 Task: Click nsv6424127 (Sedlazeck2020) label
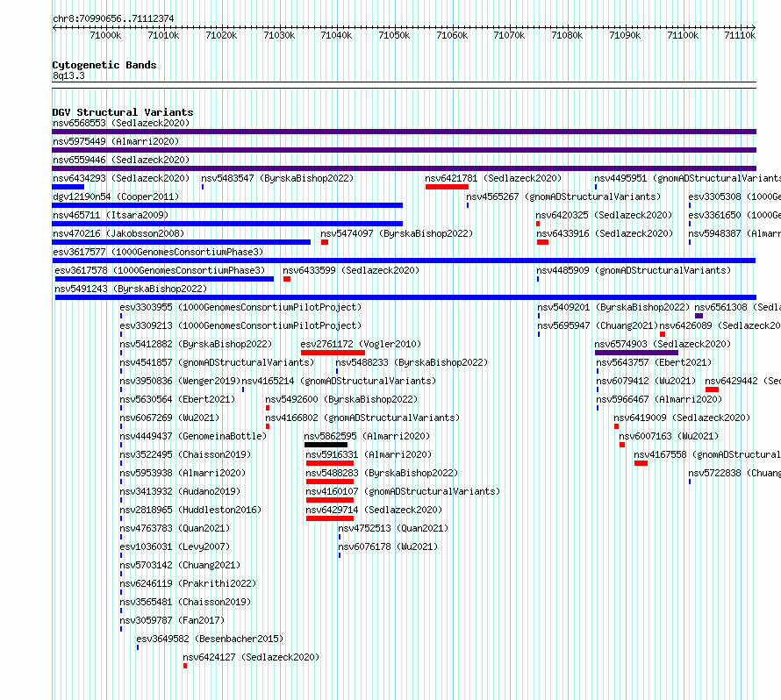click(251, 657)
